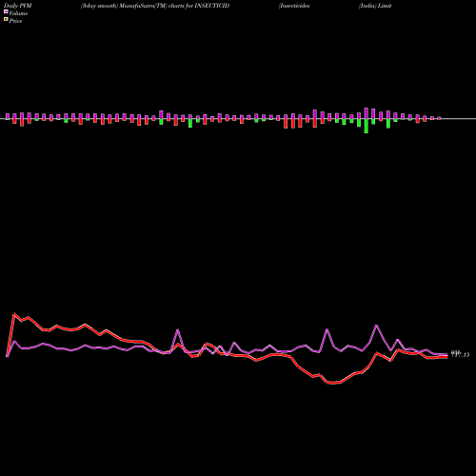Click the Price legend color swatch
This screenshot has width=476, height=476.
coord(6,20)
